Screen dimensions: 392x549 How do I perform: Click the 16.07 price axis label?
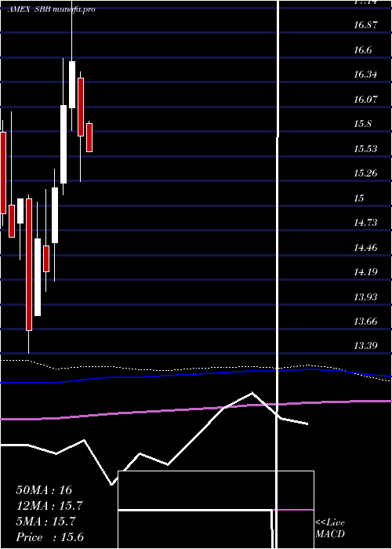coord(366,99)
